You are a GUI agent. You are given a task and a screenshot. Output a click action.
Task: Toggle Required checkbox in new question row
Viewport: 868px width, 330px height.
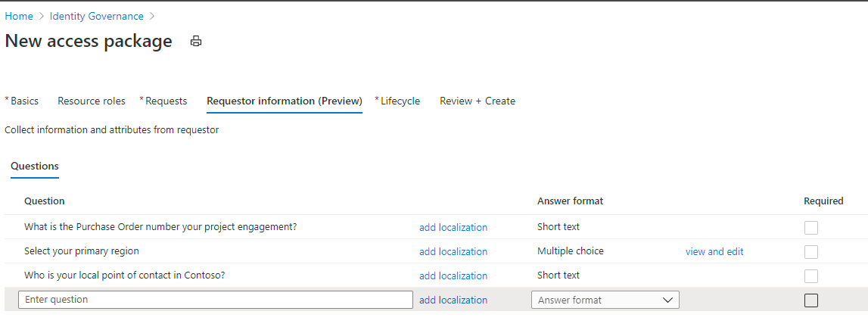[x=811, y=300]
